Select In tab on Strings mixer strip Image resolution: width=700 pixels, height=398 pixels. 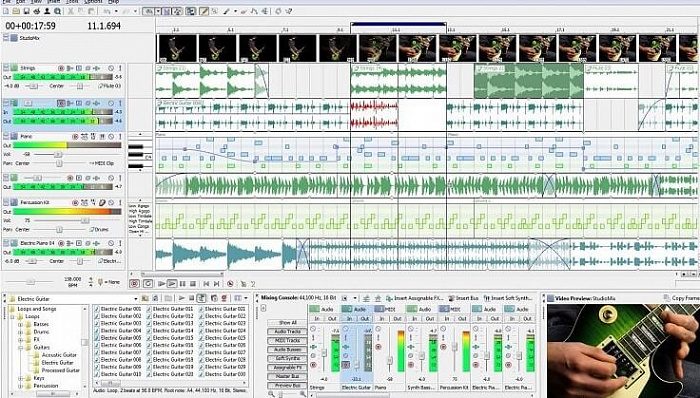point(317,319)
